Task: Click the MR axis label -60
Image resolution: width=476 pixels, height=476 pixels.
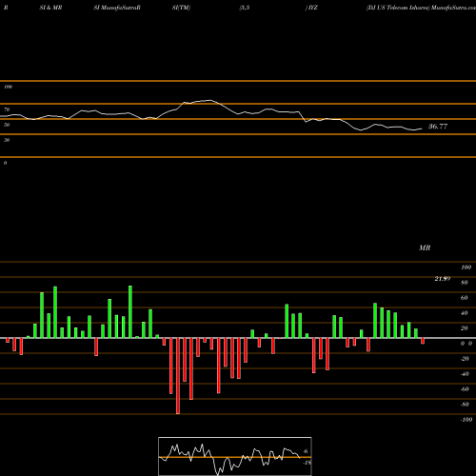Action: (x=465, y=389)
